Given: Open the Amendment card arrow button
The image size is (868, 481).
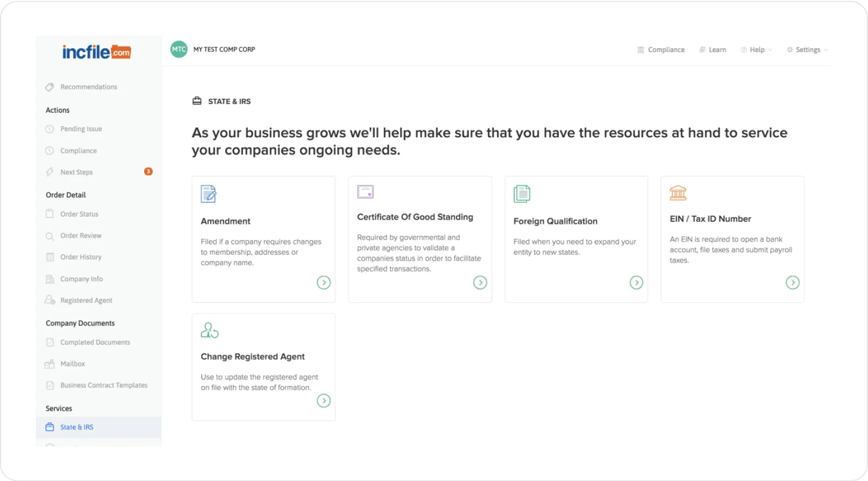Looking at the screenshot, I should click(x=323, y=283).
